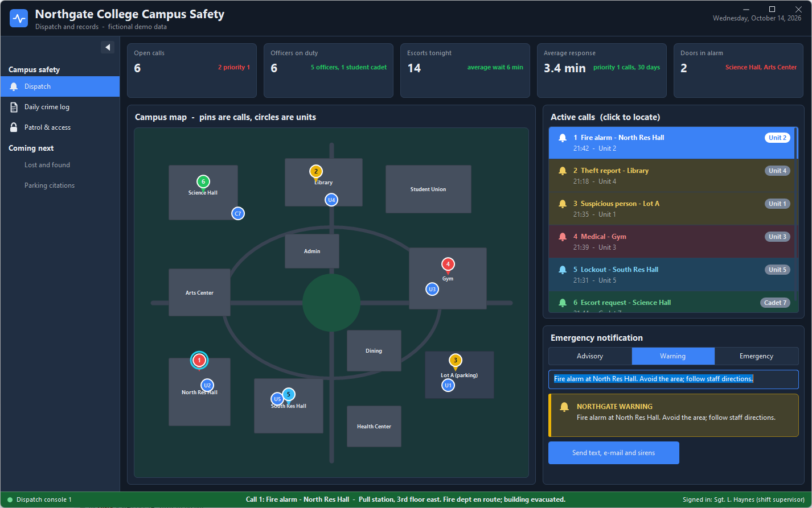812x508 pixels.
Task: Click the Northgate Warning preview banner
Action: (x=673, y=415)
